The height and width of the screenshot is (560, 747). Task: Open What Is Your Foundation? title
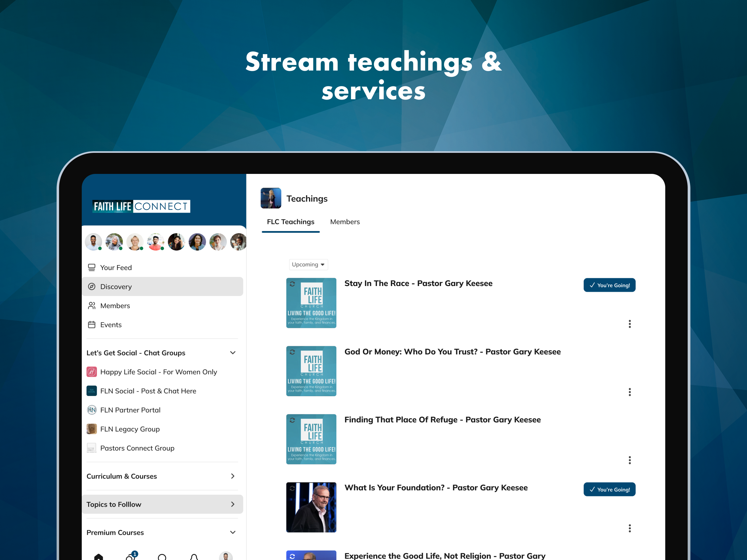436,488
